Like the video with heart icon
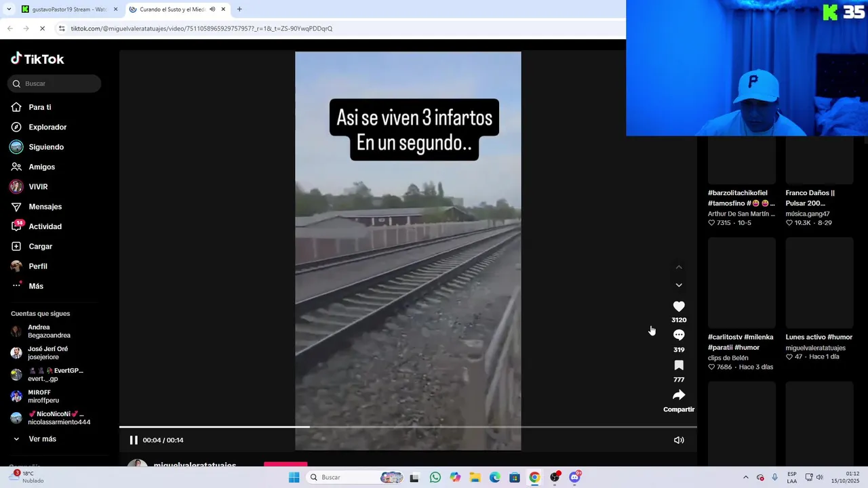868x488 pixels. (x=679, y=307)
